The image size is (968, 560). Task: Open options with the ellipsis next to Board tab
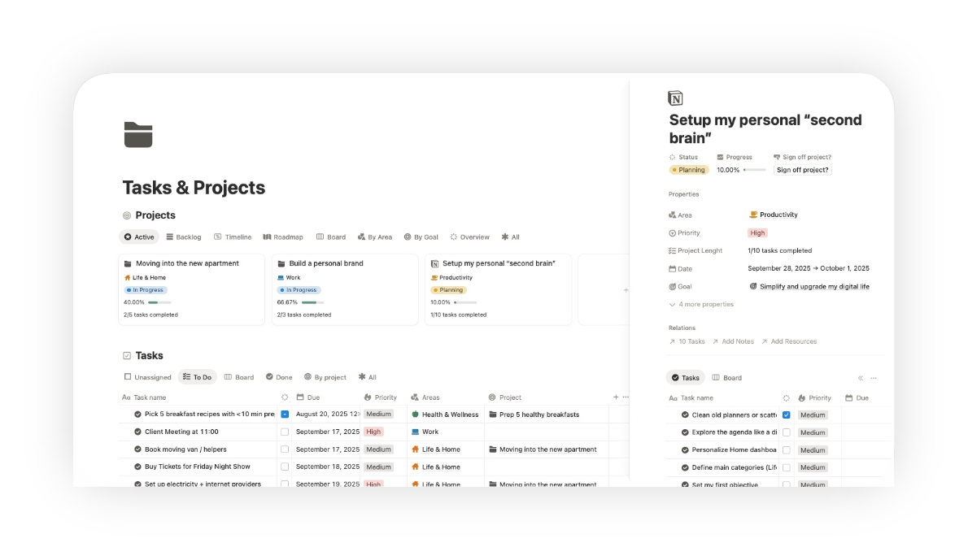874,377
